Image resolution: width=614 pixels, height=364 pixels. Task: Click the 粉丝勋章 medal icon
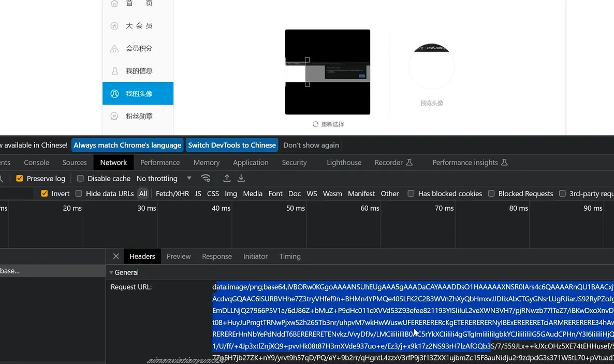[x=114, y=117]
